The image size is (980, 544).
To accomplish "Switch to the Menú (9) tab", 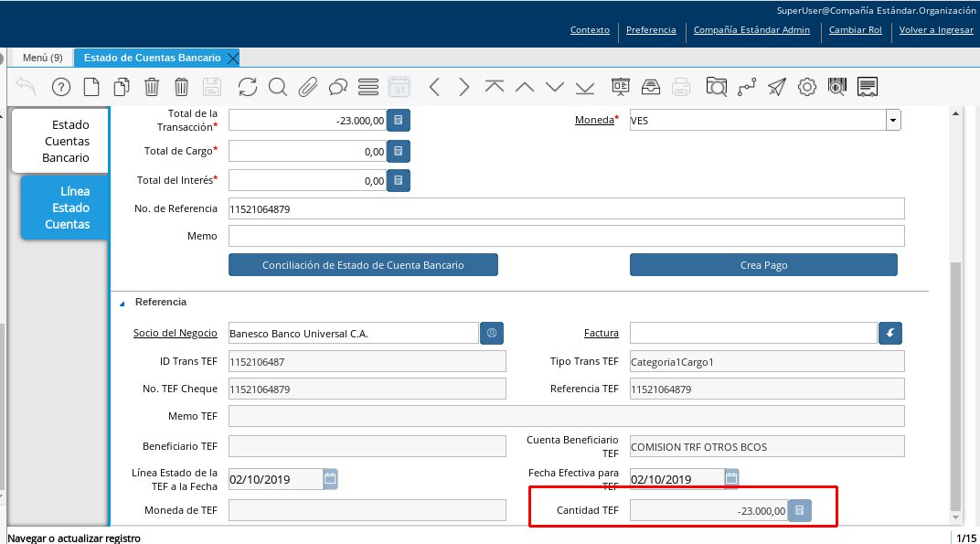I will tap(42, 58).
